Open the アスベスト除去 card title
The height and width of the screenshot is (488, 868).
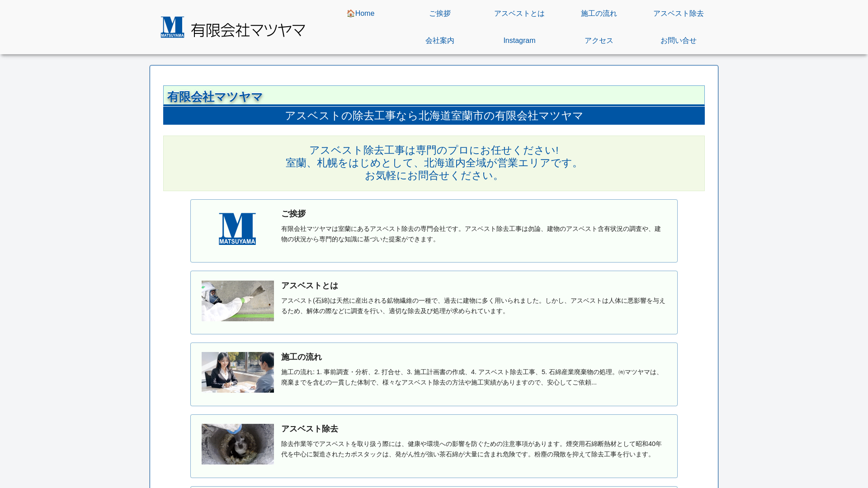pos(310,429)
